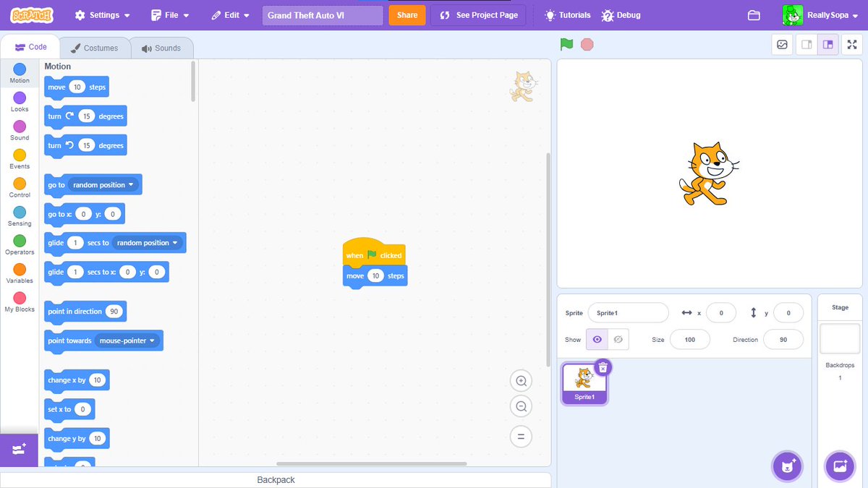The height and width of the screenshot is (488, 868).
Task: Click the orange Share button
Action: (407, 15)
